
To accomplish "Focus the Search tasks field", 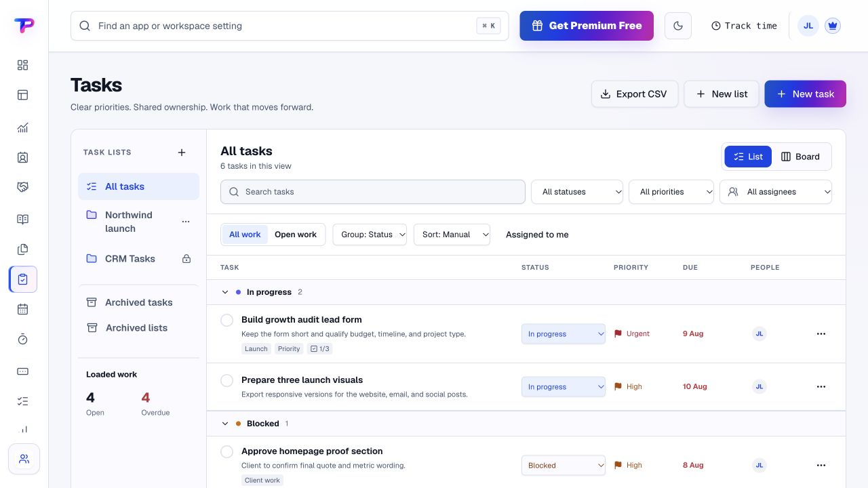I will 373,192.
